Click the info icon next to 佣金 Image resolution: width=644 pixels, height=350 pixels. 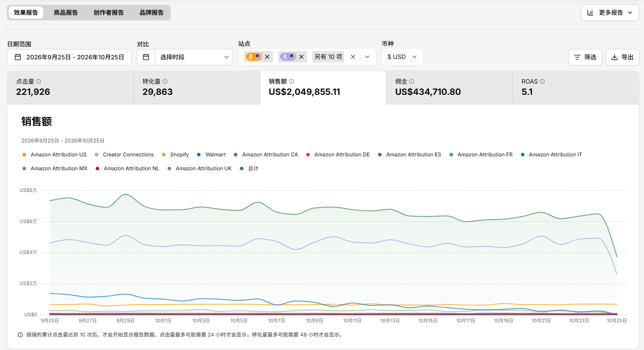411,81
